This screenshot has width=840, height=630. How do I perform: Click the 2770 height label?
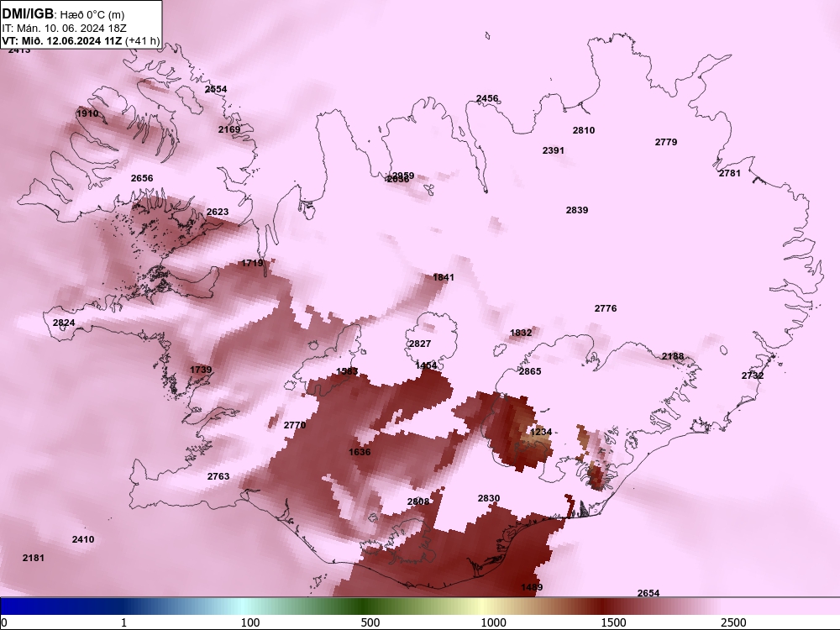pyautogui.click(x=295, y=425)
